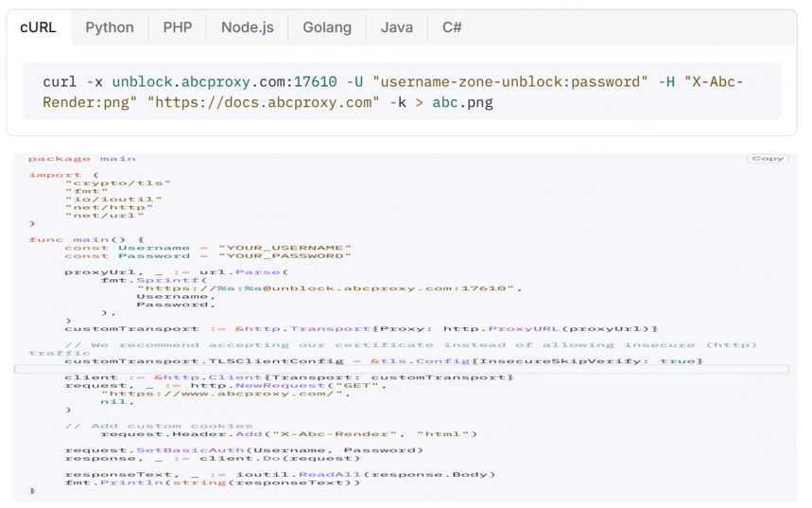Click the 'http.NewRequest("GET",' line
Image resolution: width=812 pixels, height=508 pixels.
click(x=225, y=386)
